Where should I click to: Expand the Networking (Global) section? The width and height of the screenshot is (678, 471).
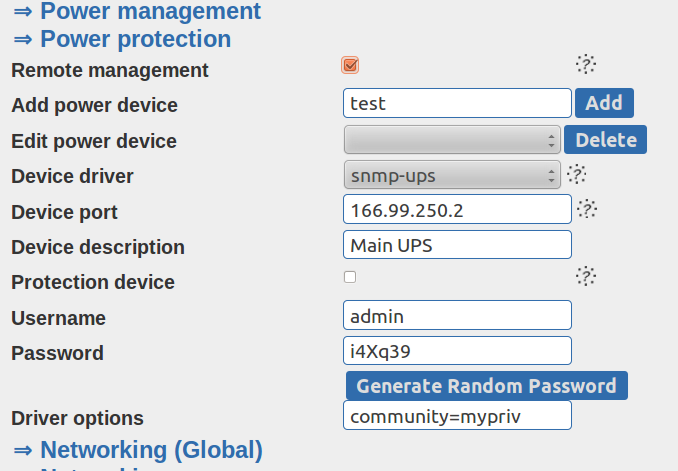(137, 450)
